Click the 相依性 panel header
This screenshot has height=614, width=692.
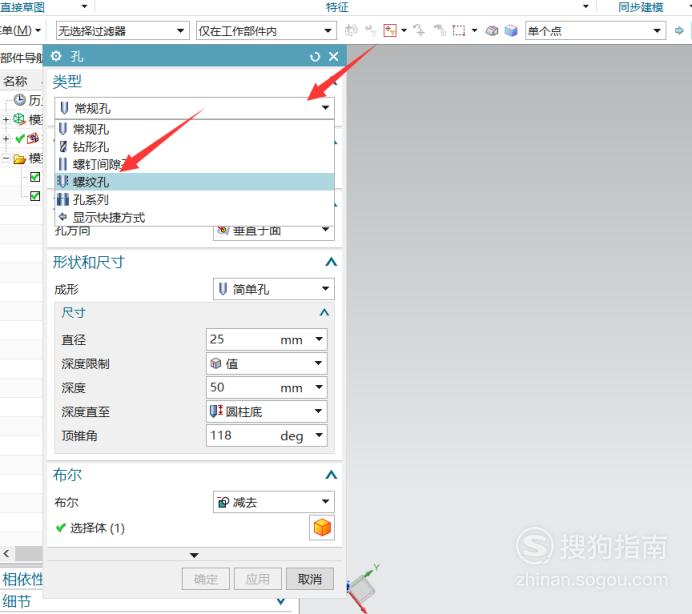tap(22, 579)
